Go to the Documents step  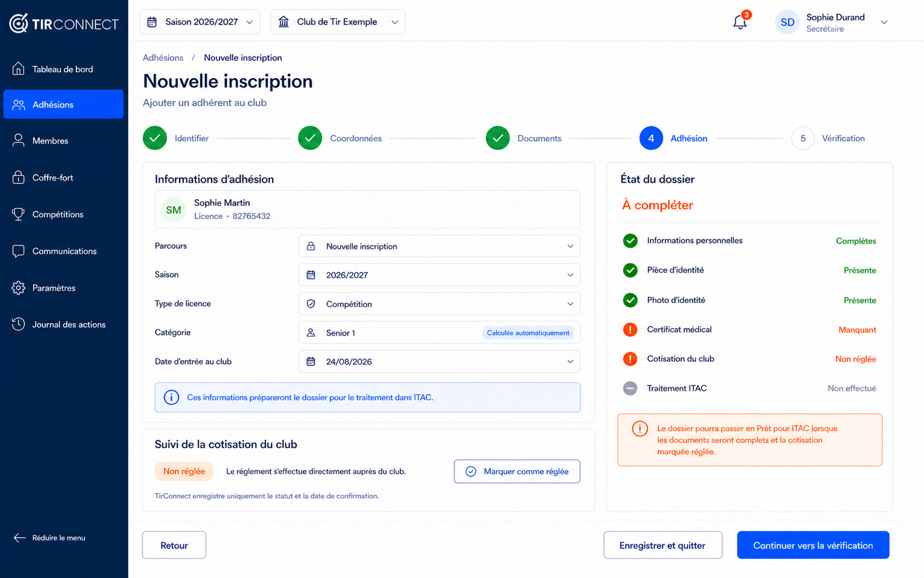point(524,138)
